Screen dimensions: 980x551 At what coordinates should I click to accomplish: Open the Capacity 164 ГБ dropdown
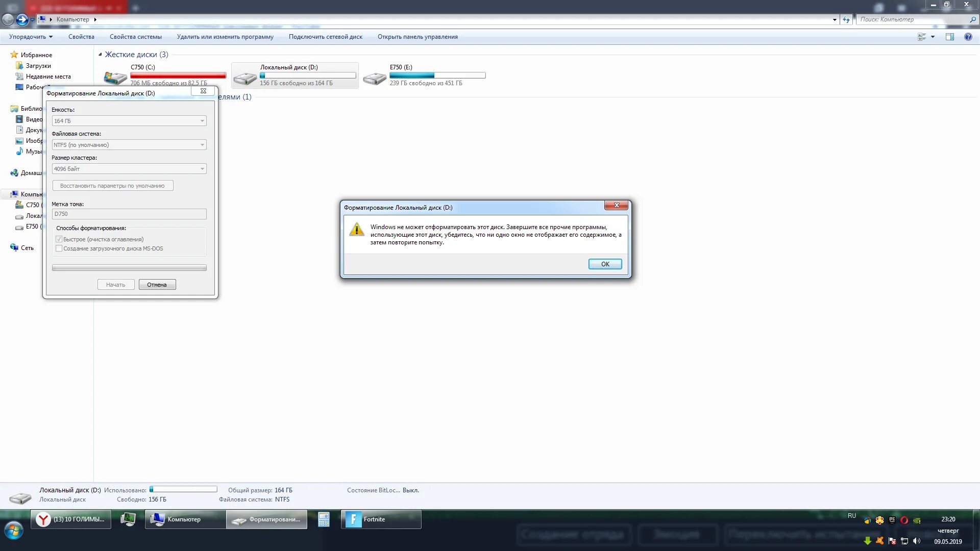(x=129, y=121)
